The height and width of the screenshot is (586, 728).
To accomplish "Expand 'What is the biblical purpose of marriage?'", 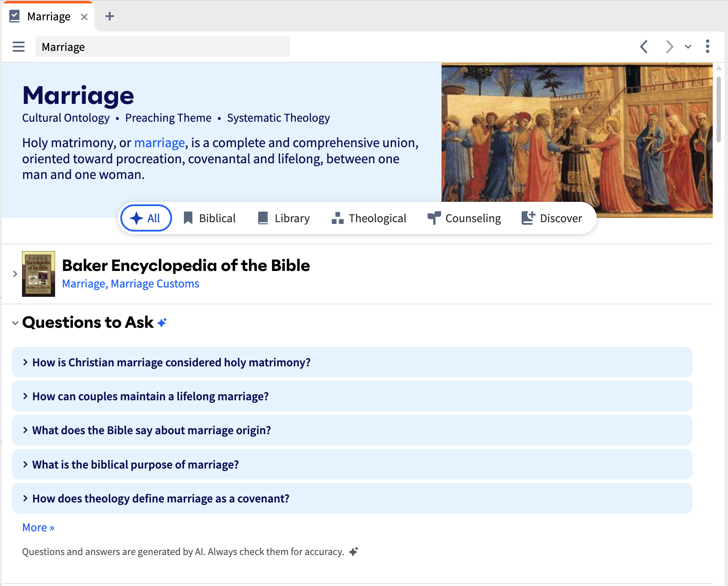I will (x=352, y=465).
